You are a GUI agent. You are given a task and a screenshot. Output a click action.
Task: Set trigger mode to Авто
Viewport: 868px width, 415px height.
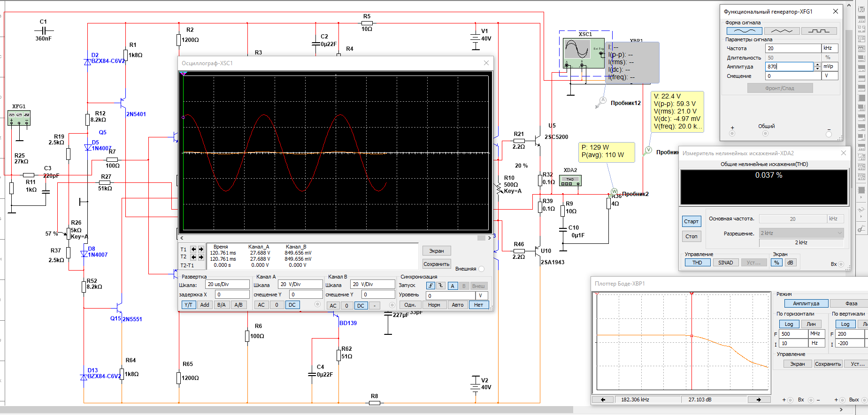(457, 305)
